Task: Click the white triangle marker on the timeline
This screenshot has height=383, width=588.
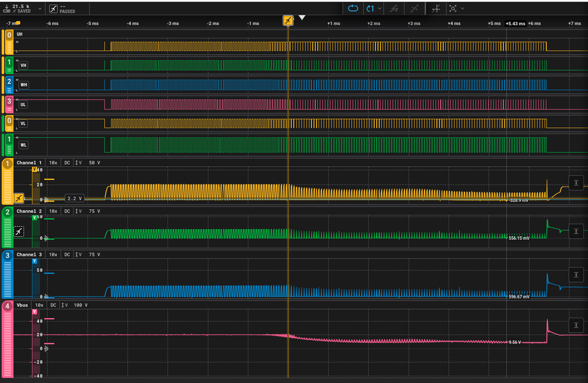Action: (x=302, y=18)
